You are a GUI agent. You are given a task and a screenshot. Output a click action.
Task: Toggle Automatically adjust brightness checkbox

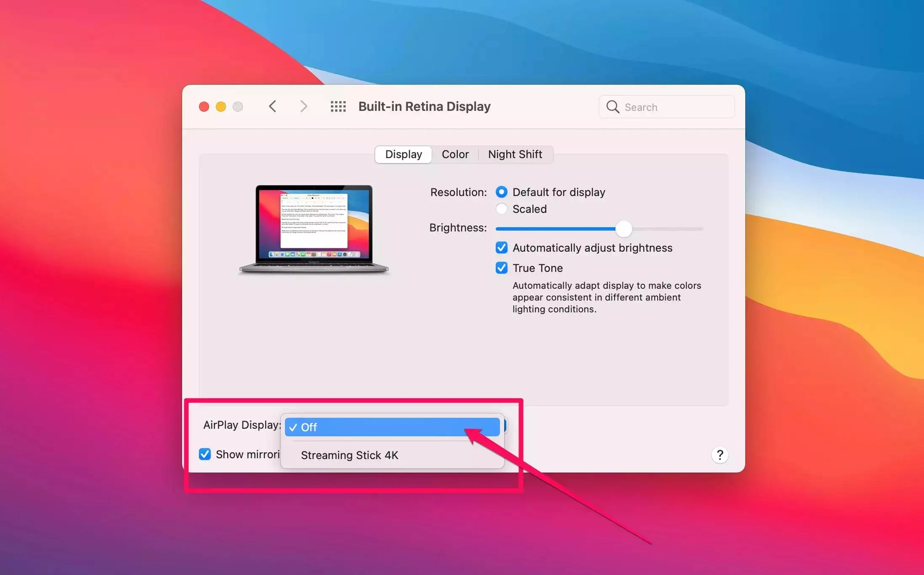click(501, 248)
